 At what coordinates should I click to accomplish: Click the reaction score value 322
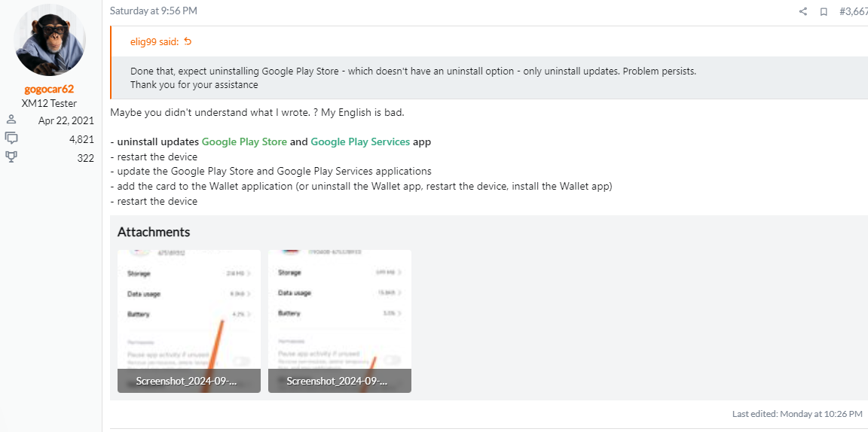pyautogui.click(x=86, y=158)
